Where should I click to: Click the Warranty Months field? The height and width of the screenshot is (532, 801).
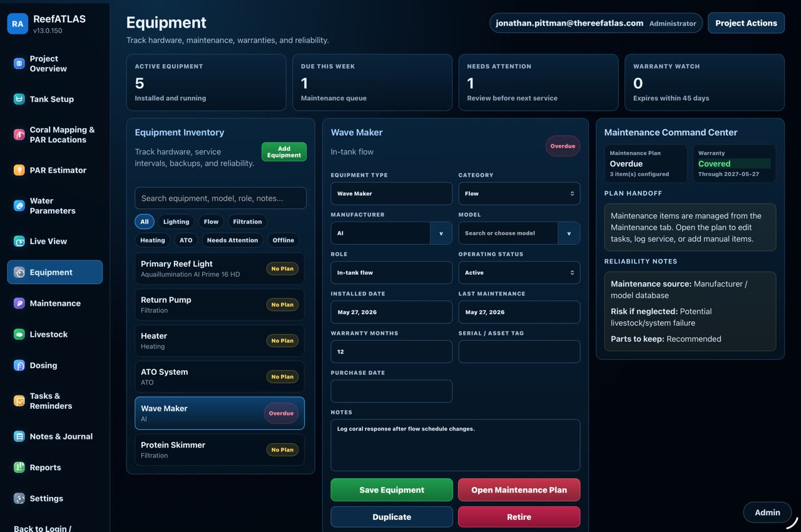(x=392, y=352)
